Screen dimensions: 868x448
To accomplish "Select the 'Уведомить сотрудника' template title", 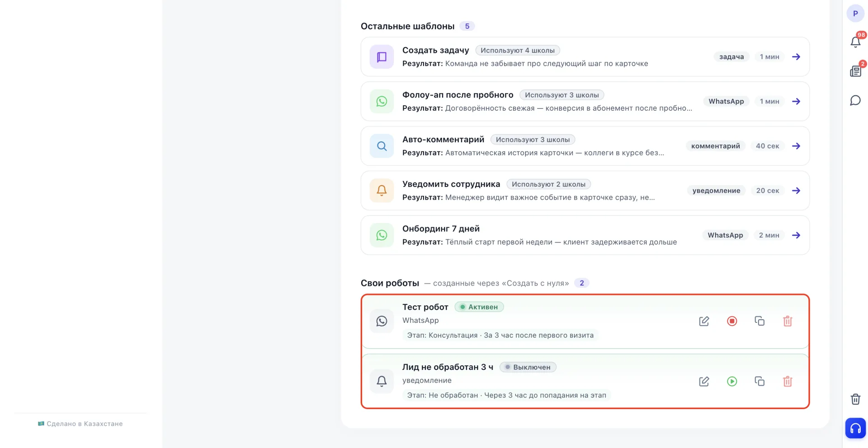I will (x=451, y=184).
